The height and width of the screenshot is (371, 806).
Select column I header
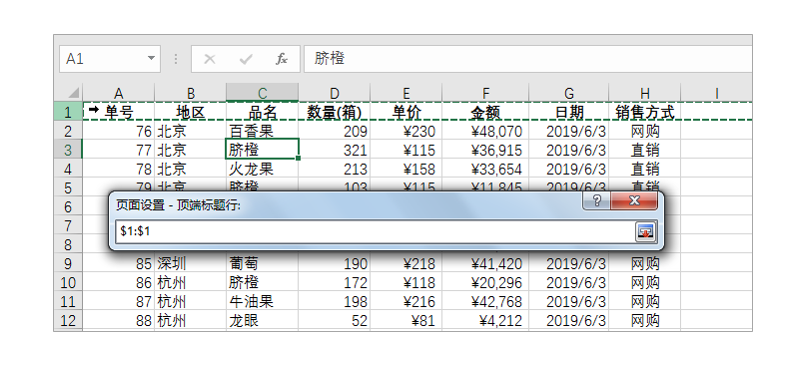(x=716, y=93)
